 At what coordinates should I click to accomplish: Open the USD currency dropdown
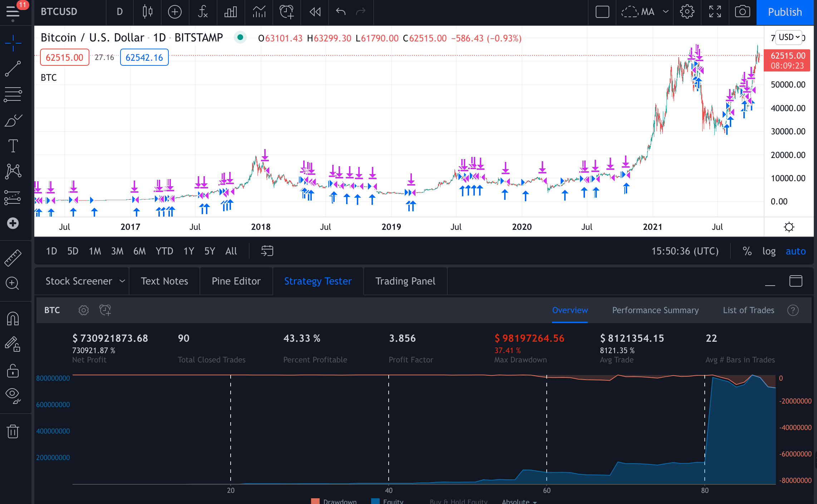(x=789, y=37)
